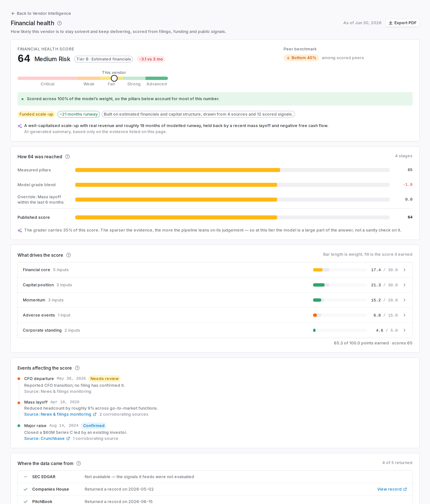Click the Measured pillars progress bar

tap(232, 170)
